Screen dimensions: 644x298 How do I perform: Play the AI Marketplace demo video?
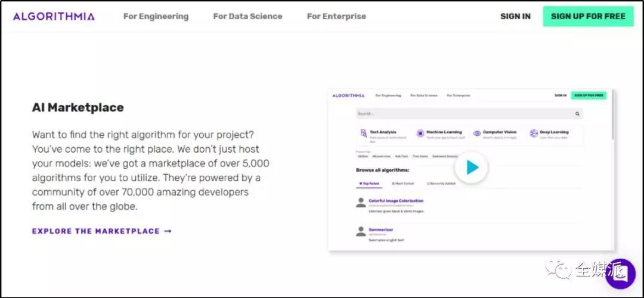(x=472, y=167)
